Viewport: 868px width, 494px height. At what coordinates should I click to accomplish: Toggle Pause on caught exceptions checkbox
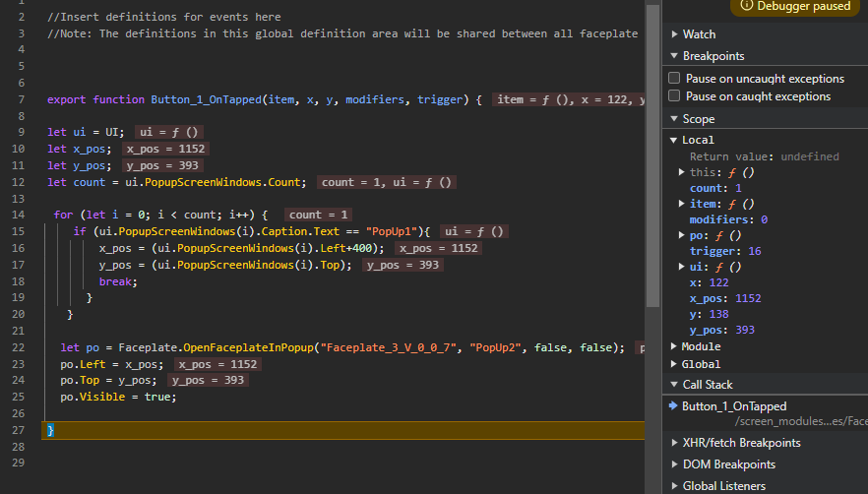[x=674, y=96]
